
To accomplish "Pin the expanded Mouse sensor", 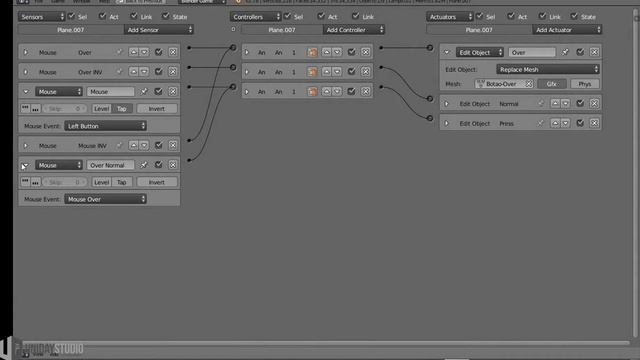I will tap(144, 91).
